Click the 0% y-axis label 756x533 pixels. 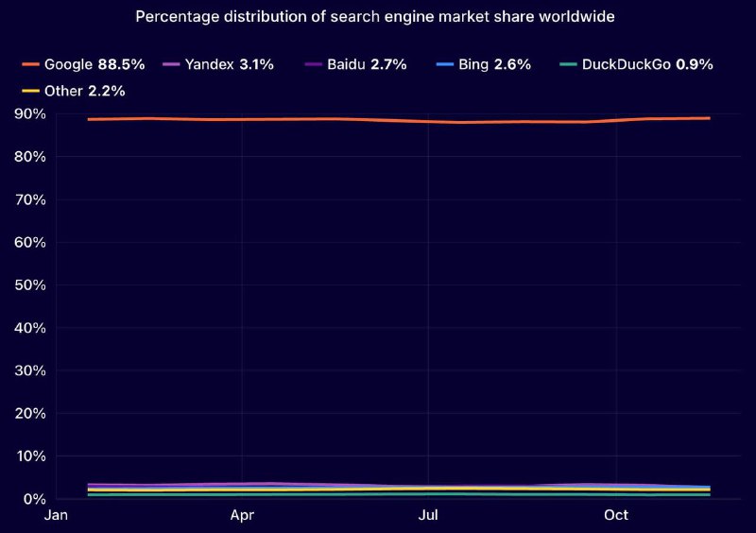click(32, 499)
